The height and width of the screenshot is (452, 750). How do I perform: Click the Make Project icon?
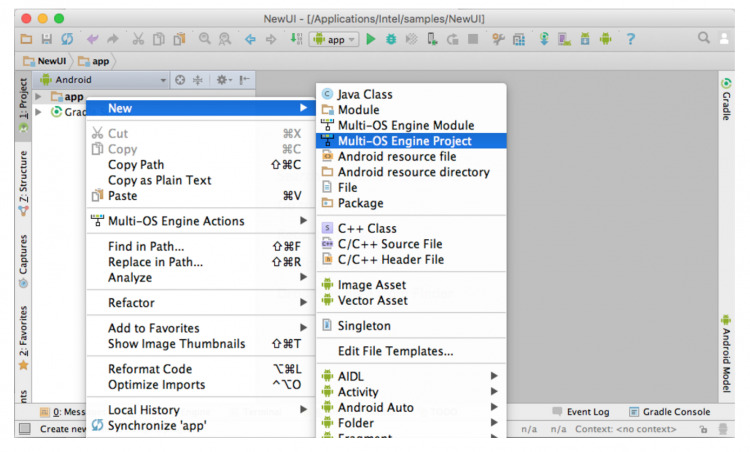coord(296,39)
